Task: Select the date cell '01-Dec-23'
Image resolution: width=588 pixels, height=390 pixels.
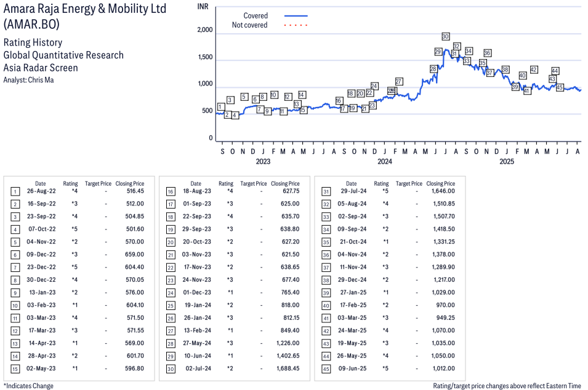Action: tap(197, 292)
